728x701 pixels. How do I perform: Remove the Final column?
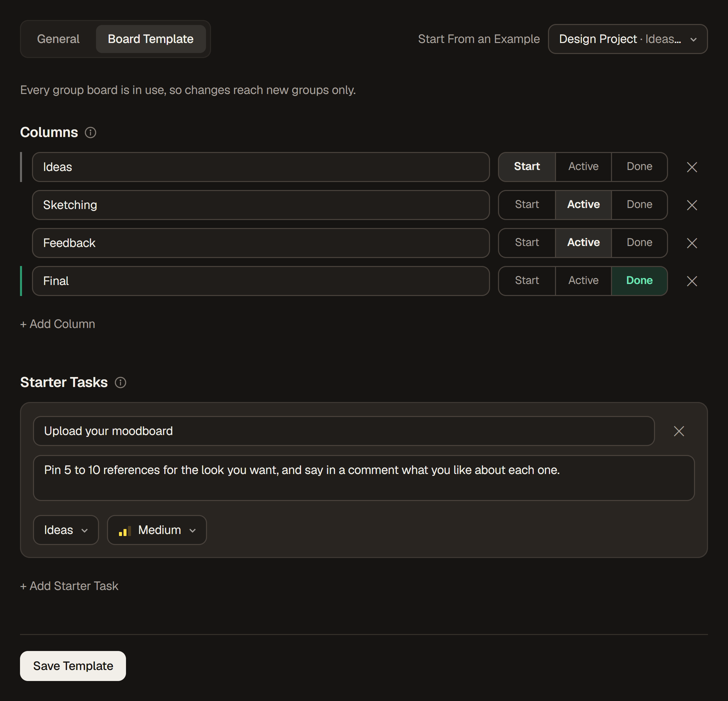692,281
